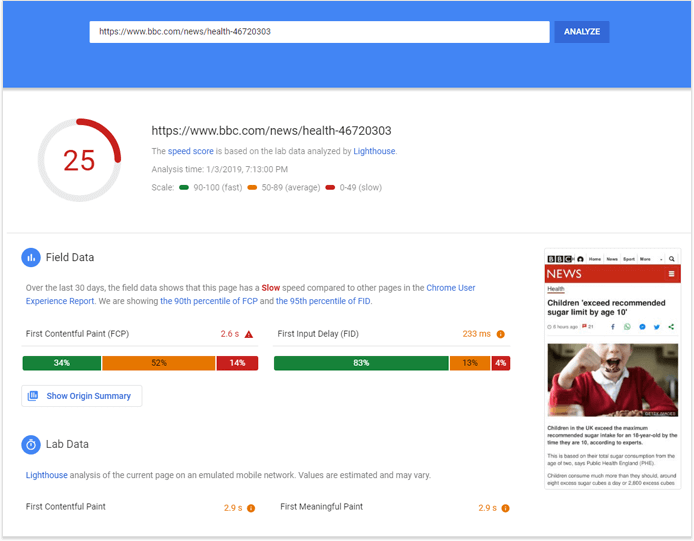Viewport: 694px width, 541px height.
Task: Click the orange 50-89 (average) scale marker
Action: coord(252,188)
